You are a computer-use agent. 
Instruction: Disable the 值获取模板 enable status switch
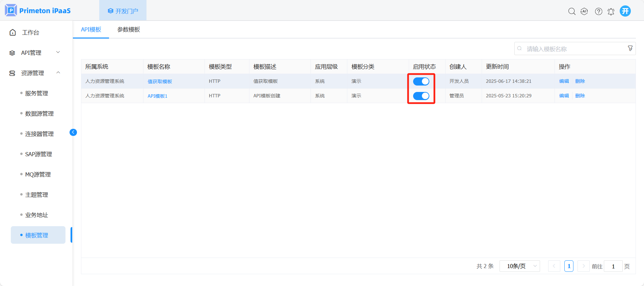tap(421, 81)
